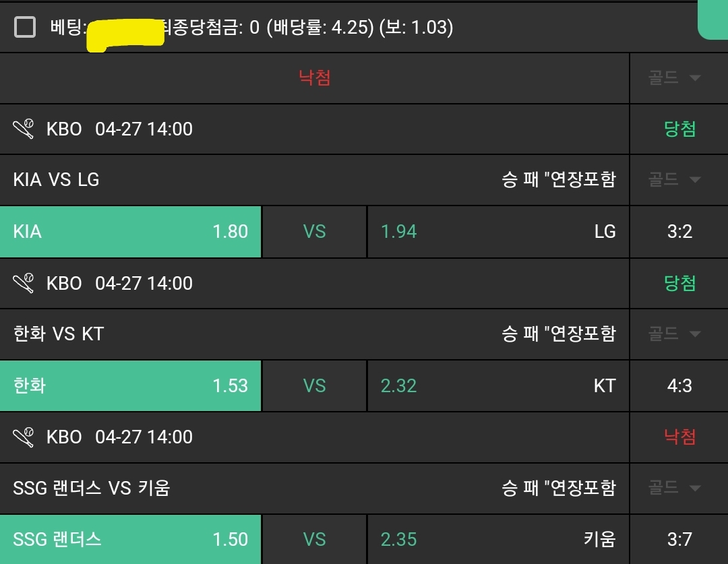Click the 3:7 score result
Viewport: 728px width, 564px height.
[x=679, y=539]
